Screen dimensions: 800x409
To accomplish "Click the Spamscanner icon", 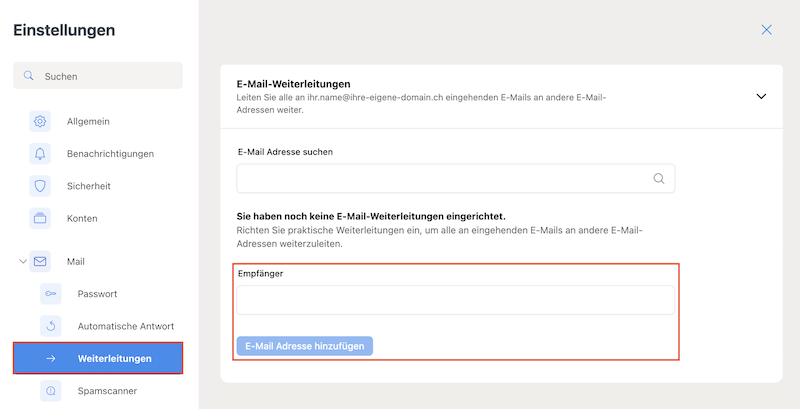I will (x=51, y=391).
